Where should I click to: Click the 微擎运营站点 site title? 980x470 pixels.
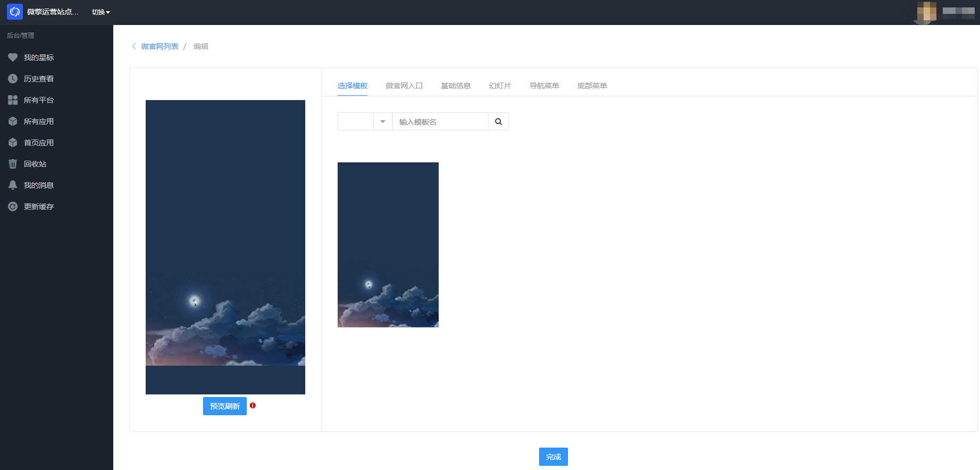(x=53, y=12)
